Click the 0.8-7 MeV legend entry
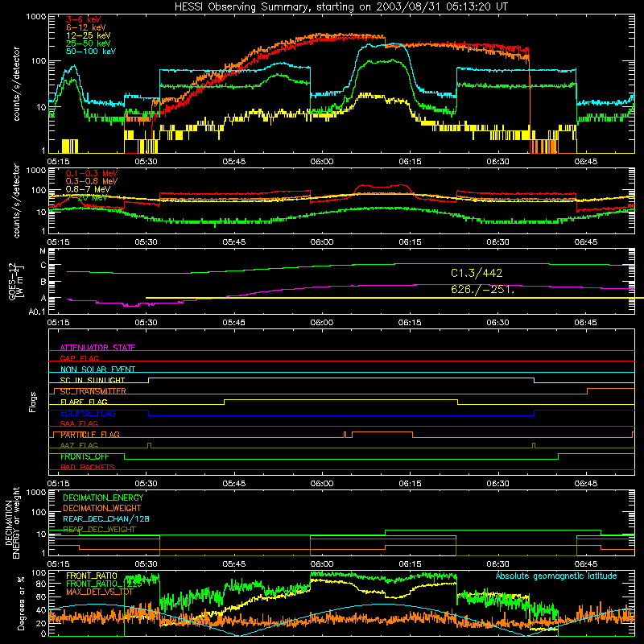The image size is (644, 644). click(88, 189)
